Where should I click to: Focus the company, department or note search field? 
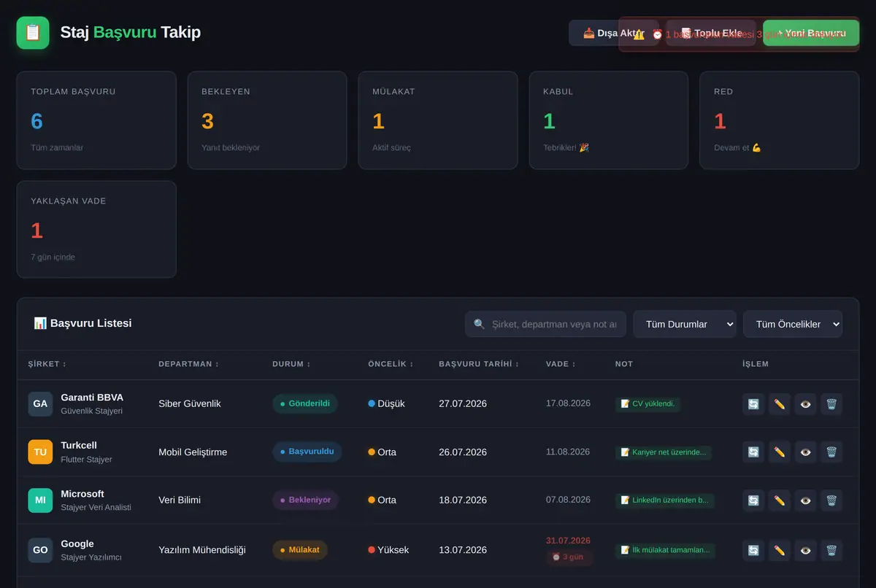pos(545,324)
